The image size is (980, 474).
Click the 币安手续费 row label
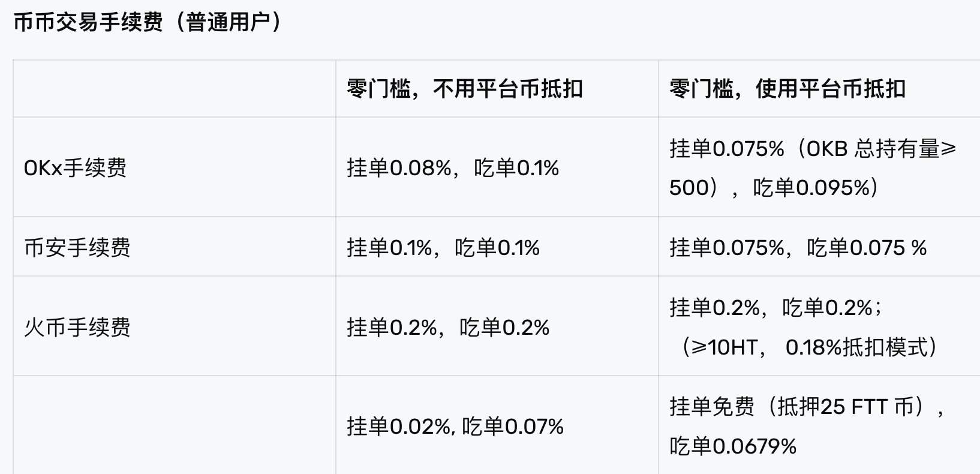[77, 247]
